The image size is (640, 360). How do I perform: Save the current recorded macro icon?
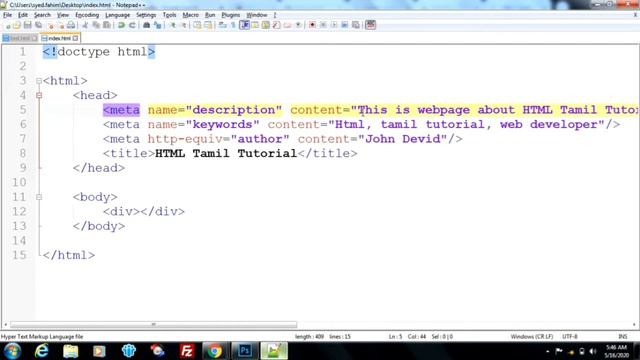point(356,25)
